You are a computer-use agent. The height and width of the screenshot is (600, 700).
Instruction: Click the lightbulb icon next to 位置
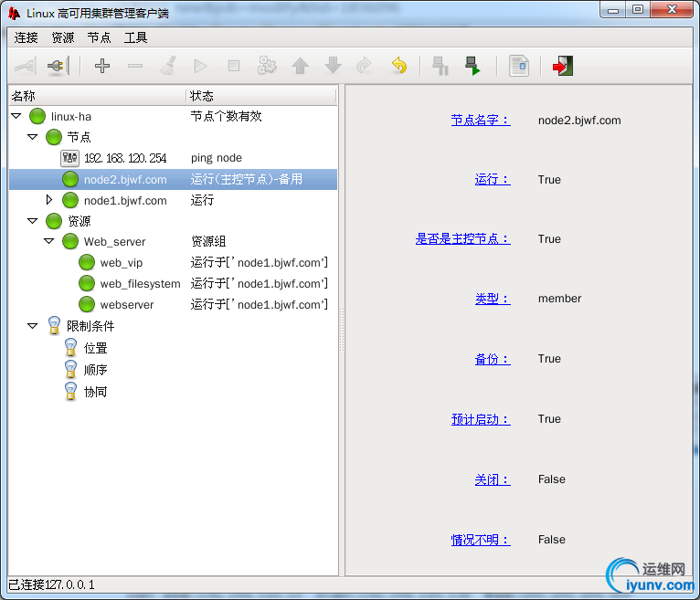pyautogui.click(x=70, y=347)
